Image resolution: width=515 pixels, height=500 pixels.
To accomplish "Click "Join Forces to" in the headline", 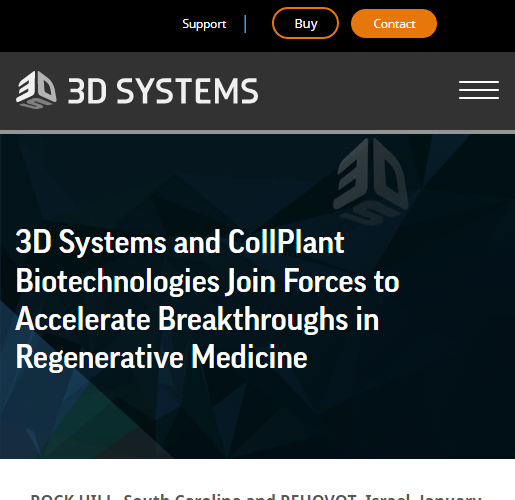I will coord(312,281).
